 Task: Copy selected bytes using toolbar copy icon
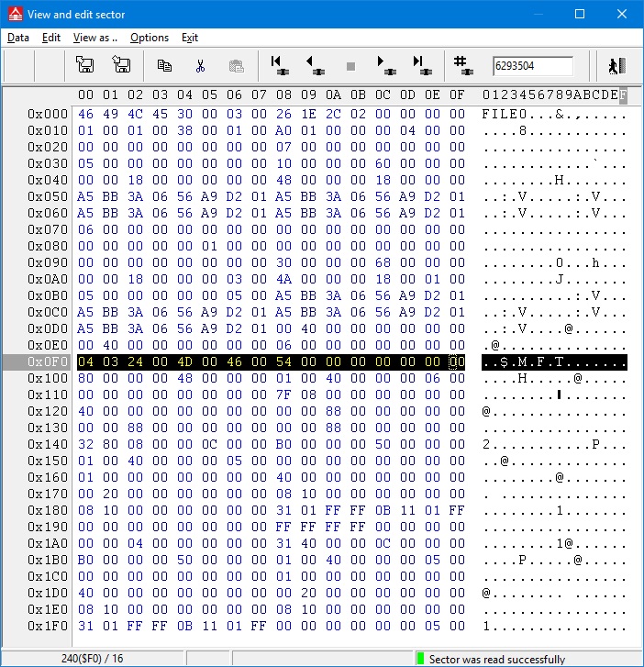164,66
